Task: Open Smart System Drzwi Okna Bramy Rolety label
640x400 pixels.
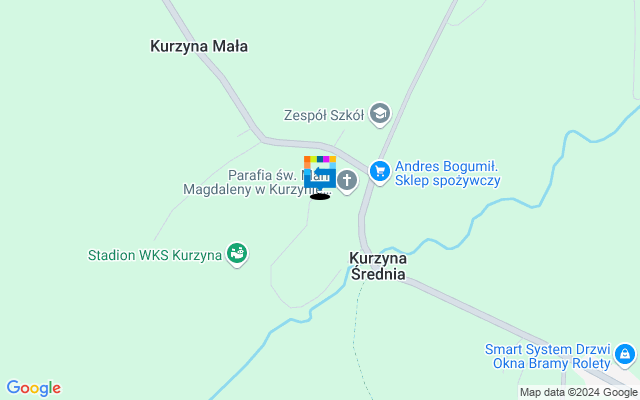Action: click(548, 356)
